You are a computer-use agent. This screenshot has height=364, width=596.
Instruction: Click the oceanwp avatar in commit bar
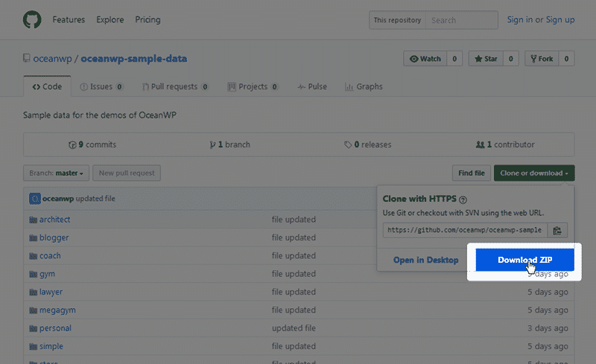(34, 198)
